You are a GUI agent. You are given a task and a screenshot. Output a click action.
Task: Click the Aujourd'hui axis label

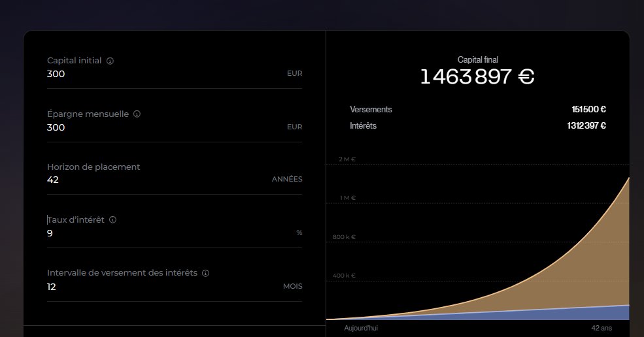pyautogui.click(x=361, y=328)
